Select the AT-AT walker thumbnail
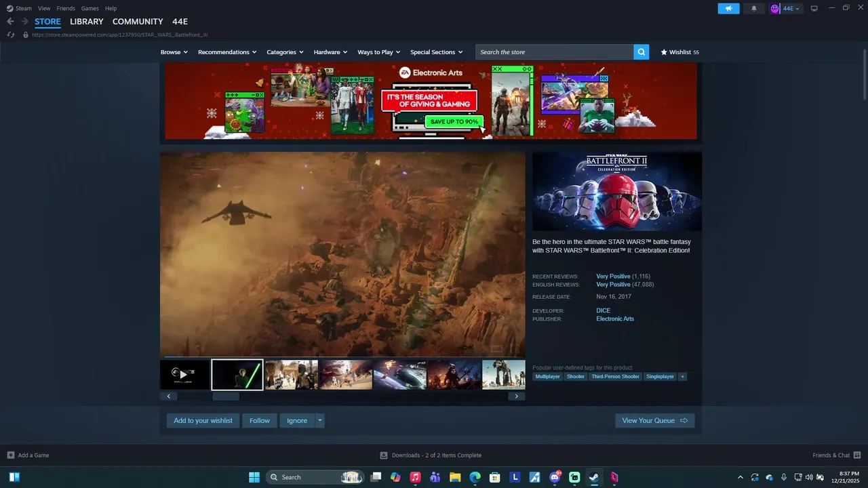 tap(503, 375)
